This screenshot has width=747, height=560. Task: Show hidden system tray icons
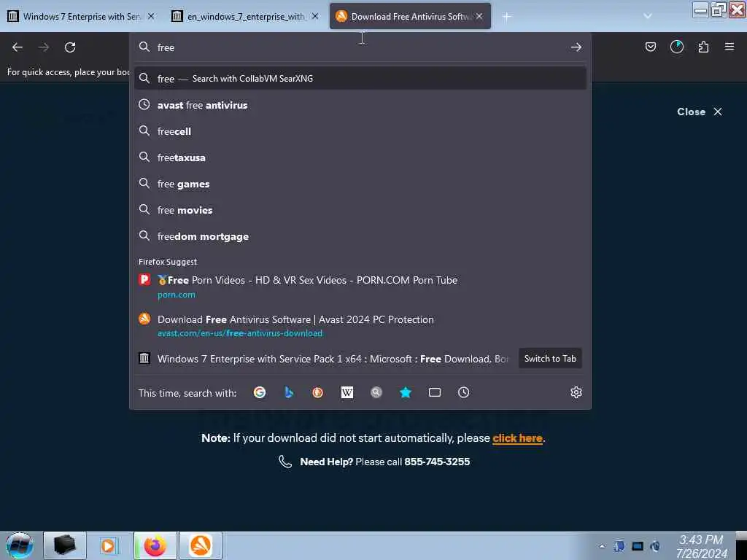click(x=602, y=546)
